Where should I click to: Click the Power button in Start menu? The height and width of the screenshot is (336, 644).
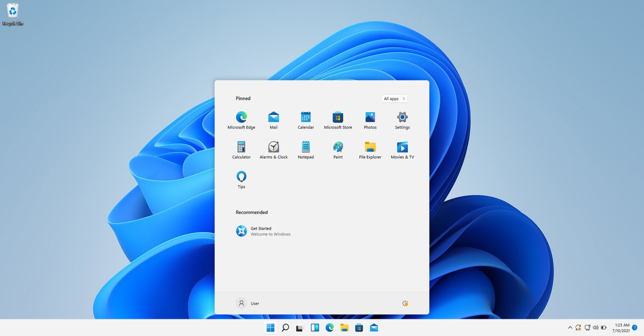(x=405, y=303)
